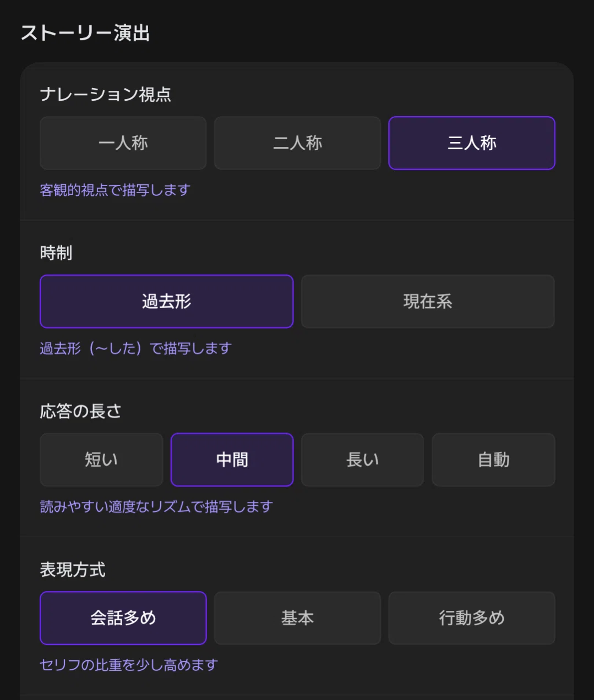Choose 基本 expression style
Image resolution: width=594 pixels, height=700 pixels.
(x=297, y=618)
